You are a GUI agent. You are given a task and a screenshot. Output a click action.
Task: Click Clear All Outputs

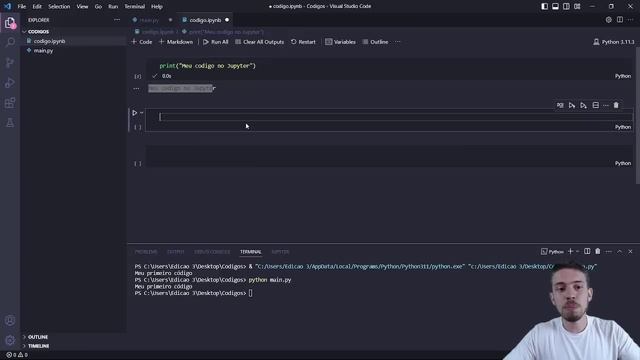point(259,42)
